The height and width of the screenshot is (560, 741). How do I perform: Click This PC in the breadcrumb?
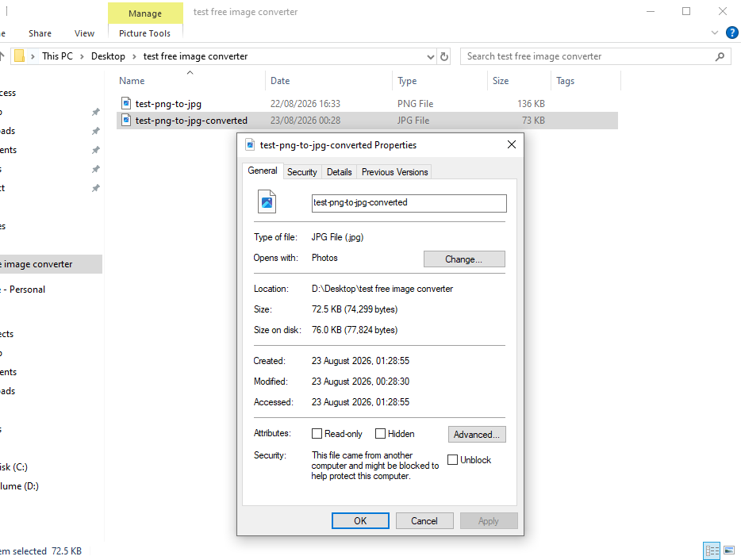[x=57, y=56]
